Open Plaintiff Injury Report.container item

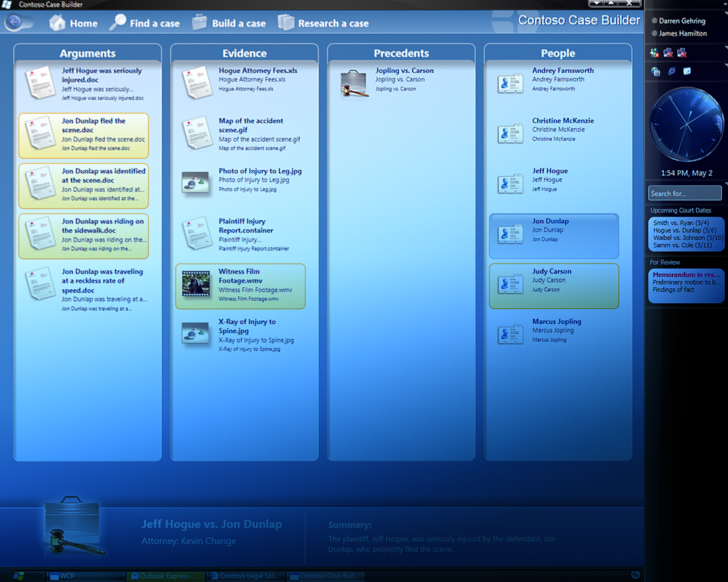point(241,235)
